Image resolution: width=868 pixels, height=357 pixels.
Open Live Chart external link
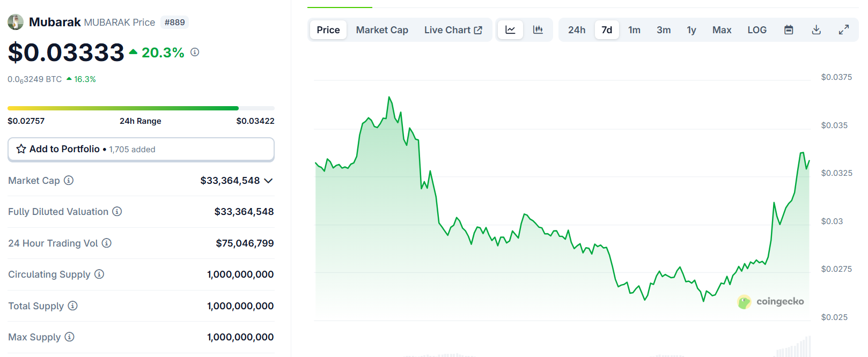pos(453,30)
